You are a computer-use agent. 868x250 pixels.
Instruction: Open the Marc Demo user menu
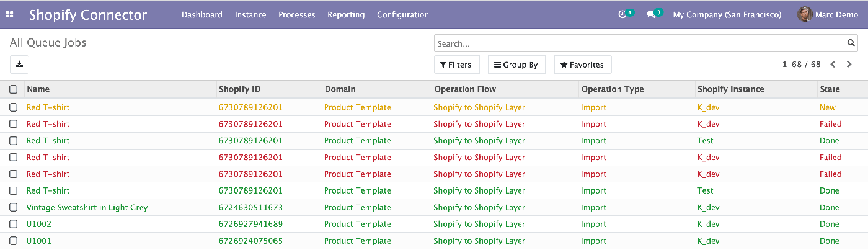tap(828, 14)
